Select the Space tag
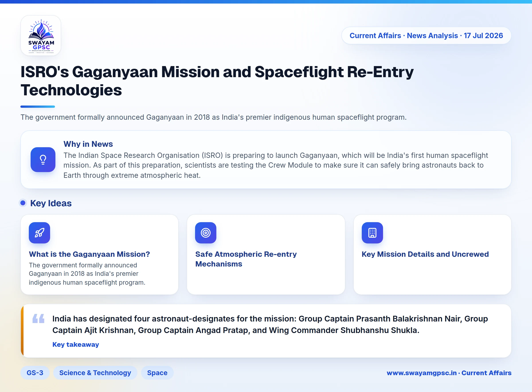Image resolution: width=532 pixels, height=392 pixels. point(157,372)
